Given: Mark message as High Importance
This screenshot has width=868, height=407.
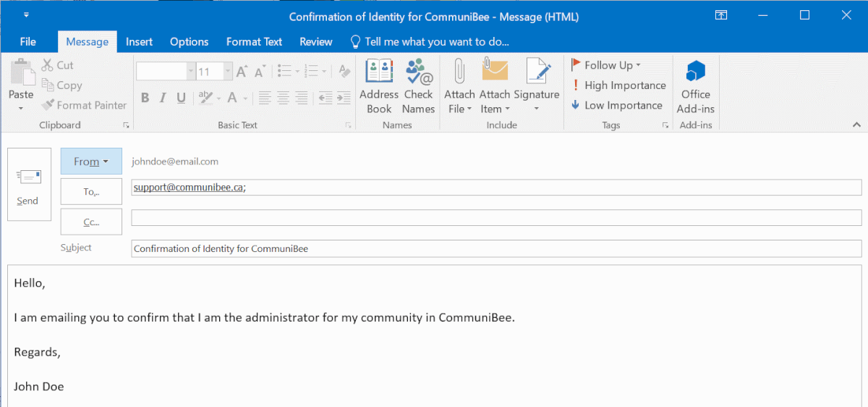Looking at the screenshot, I should (618, 85).
